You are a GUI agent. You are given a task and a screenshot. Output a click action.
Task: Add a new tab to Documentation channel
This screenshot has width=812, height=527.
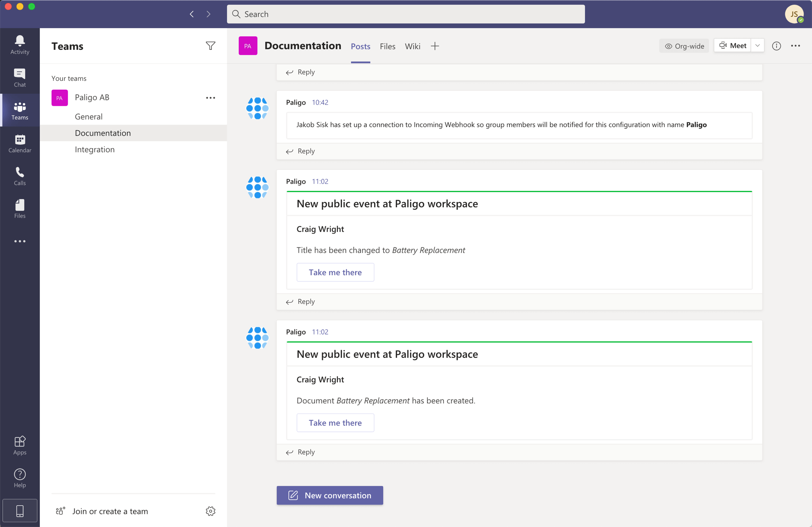click(435, 46)
